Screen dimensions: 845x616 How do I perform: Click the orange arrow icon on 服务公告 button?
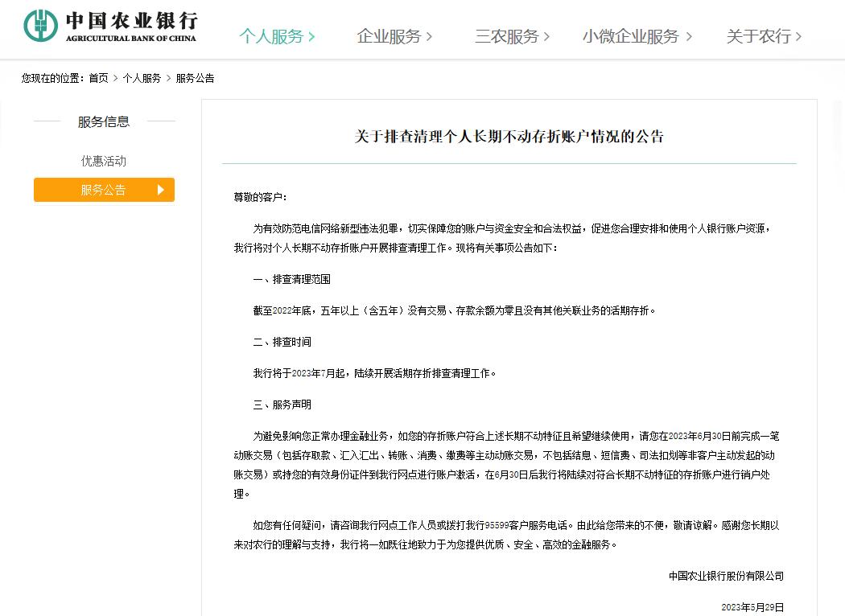coord(160,190)
